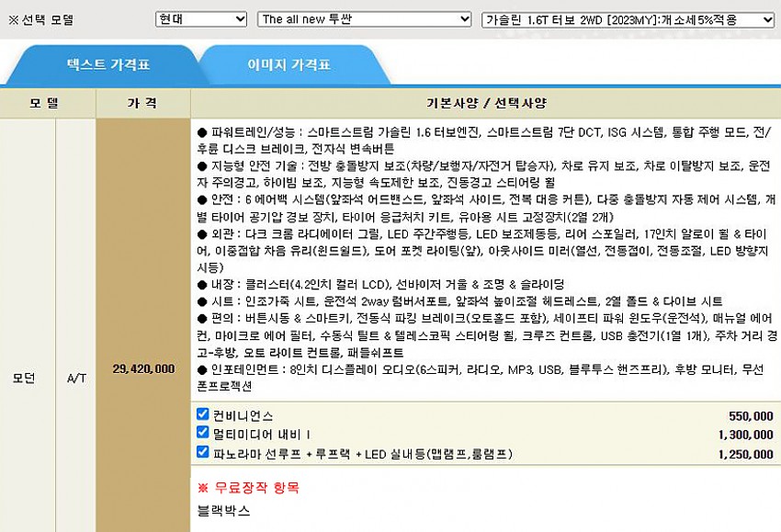Click the 멀티미디어 내비 I option label
Image resolution: width=781 pixels, height=532 pixels.
pyautogui.click(x=262, y=435)
